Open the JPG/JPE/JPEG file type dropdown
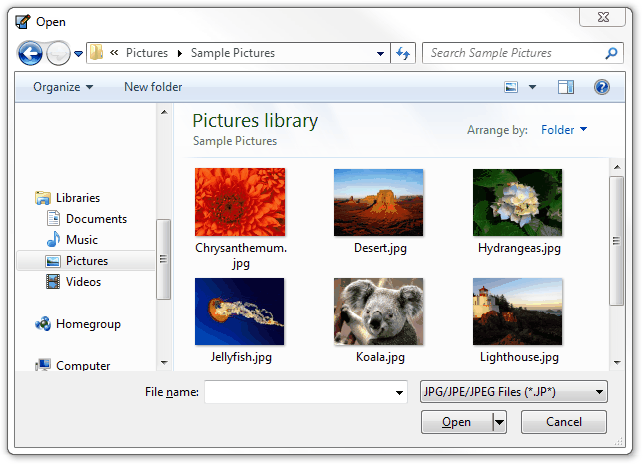 click(x=513, y=392)
